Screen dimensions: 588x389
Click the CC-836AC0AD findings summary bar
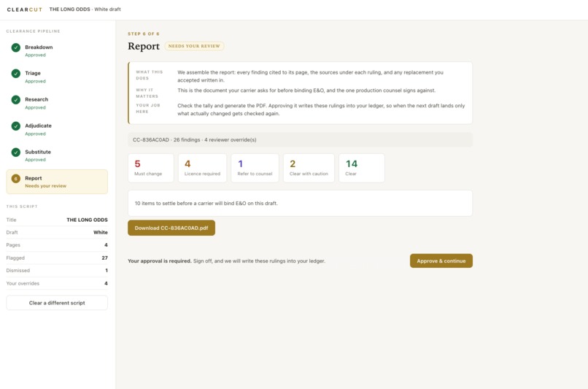tap(300, 140)
